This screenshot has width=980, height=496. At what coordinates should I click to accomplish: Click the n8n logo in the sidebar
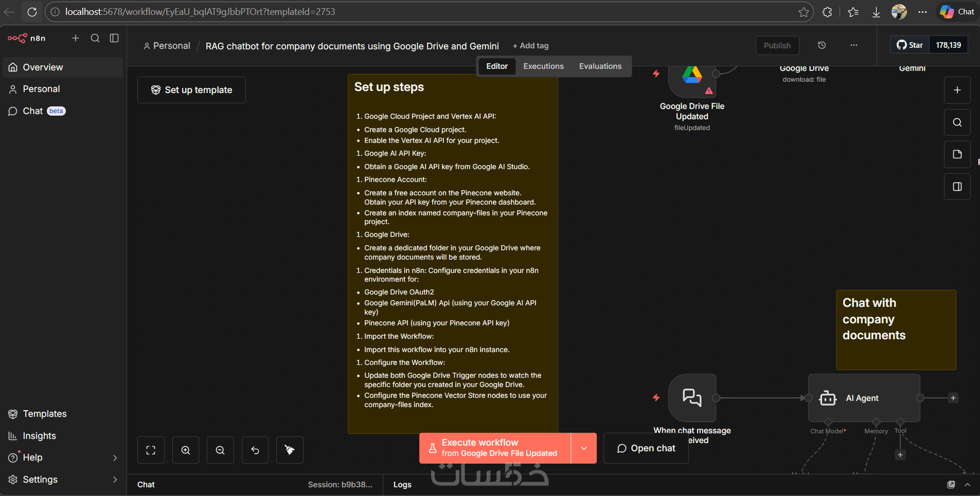pyautogui.click(x=27, y=38)
